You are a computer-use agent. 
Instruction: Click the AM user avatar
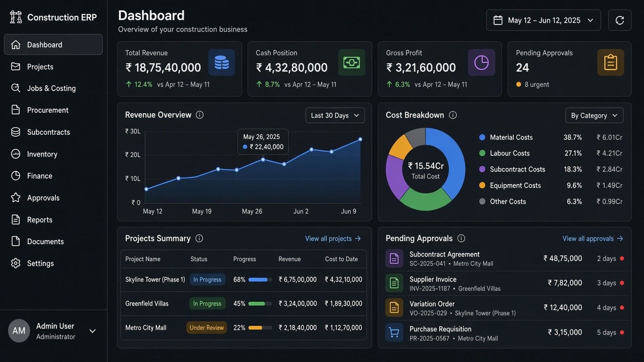pyautogui.click(x=19, y=331)
